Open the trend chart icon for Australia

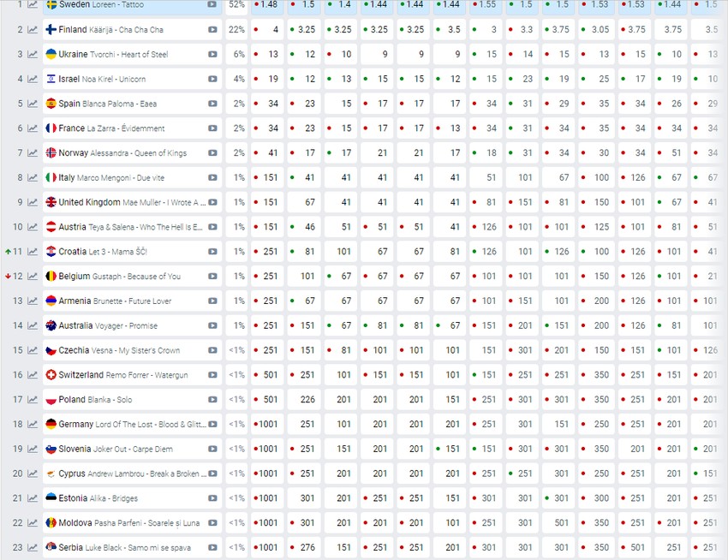pyautogui.click(x=33, y=325)
